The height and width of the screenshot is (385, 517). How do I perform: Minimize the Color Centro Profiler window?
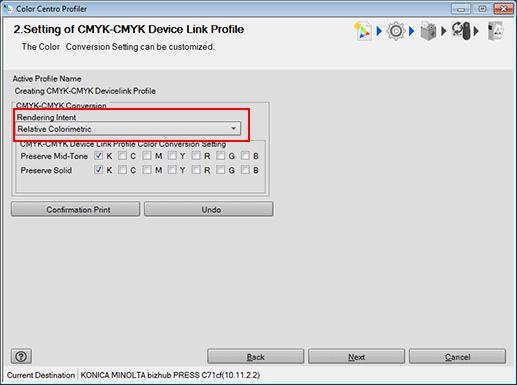pyautogui.click(x=461, y=9)
